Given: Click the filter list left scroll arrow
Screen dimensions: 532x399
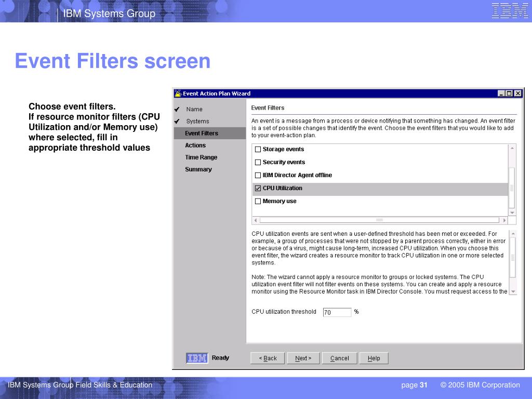Looking at the screenshot, I should (256, 220).
